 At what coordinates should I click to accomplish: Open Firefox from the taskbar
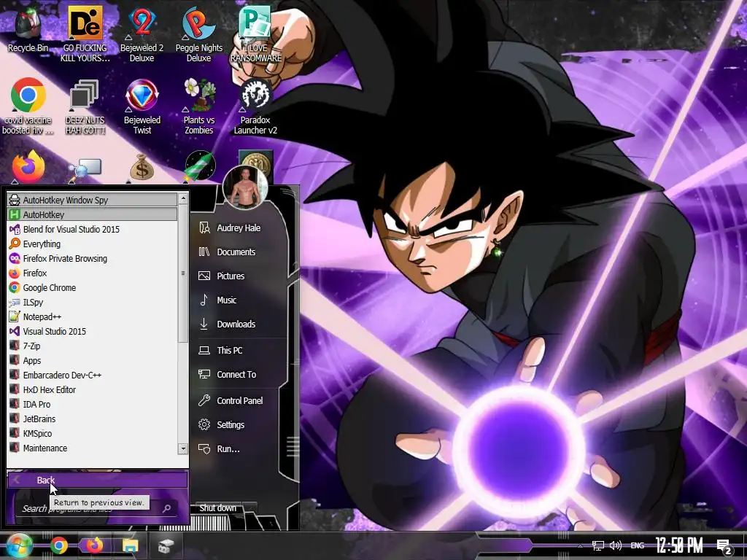click(x=94, y=545)
